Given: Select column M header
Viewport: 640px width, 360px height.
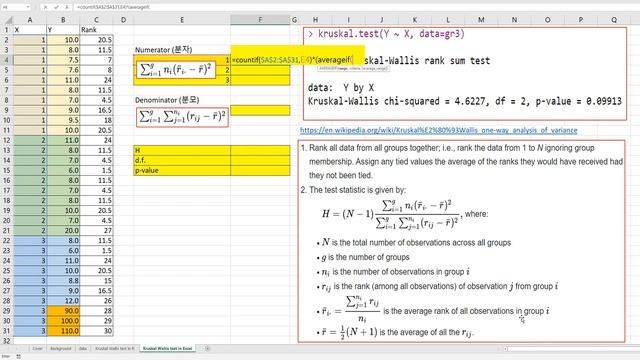Looking at the screenshot, I should coord(481,20).
